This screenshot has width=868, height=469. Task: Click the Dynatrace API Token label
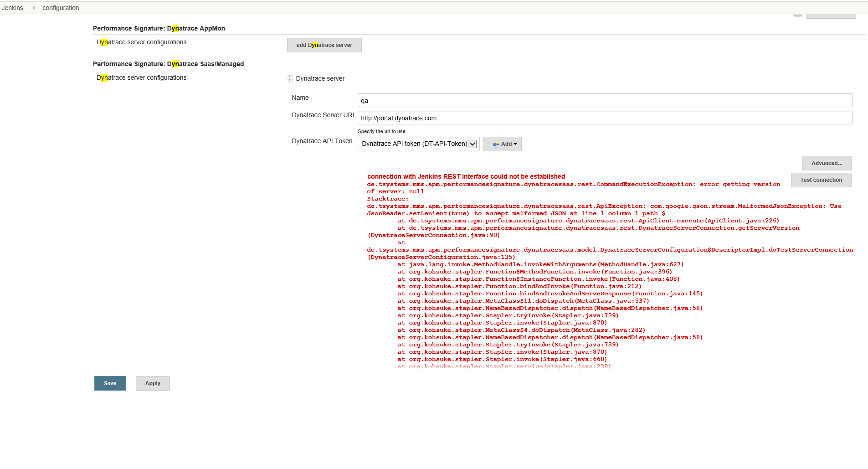click(322, 141)
